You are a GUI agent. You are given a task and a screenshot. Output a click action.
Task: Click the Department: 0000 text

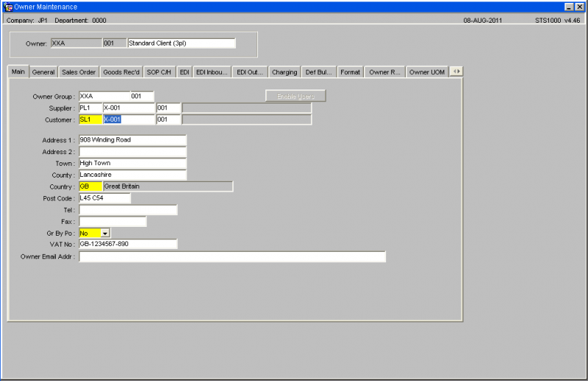[80, 21]
